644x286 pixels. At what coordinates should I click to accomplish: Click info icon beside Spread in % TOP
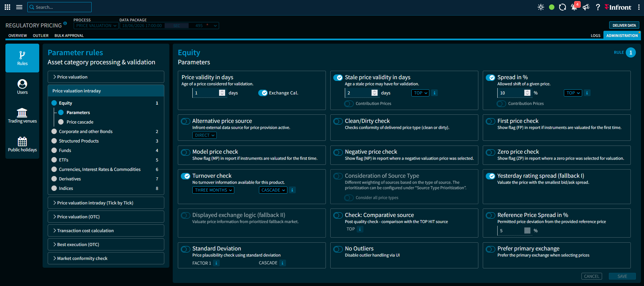[587, 93]
